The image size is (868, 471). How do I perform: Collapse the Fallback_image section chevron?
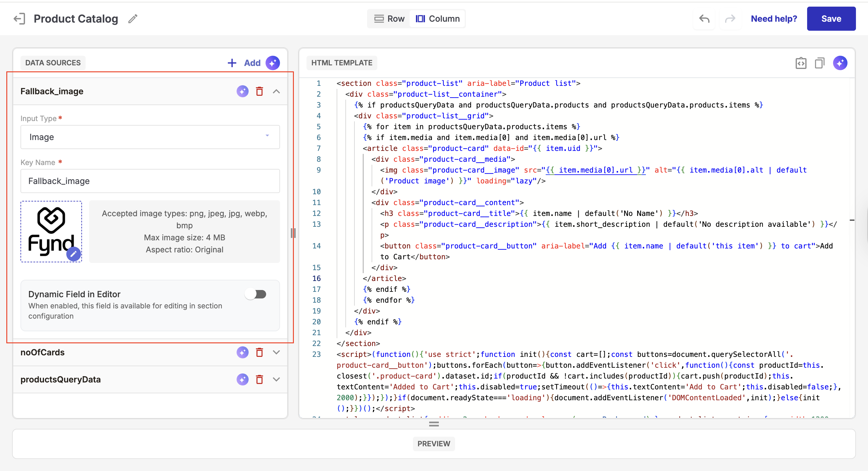[x=276, y=91]
